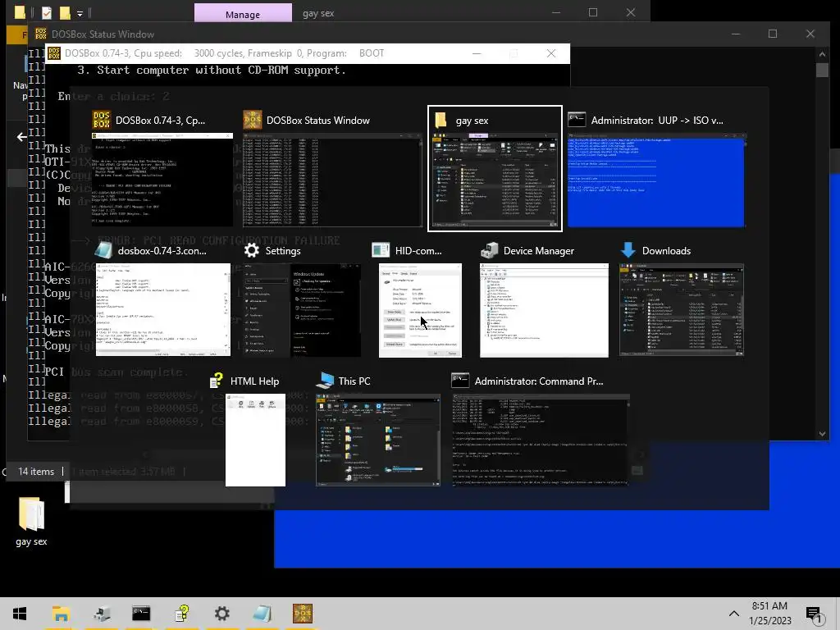This screenshot has width=840, height=630.
Task: Open Command Prompt from the taskbar
Action: tap(141, 614)
